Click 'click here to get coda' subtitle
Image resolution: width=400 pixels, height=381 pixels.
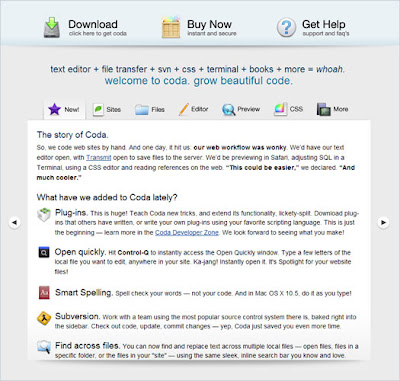pyautogui.click(x=98, y=33)
